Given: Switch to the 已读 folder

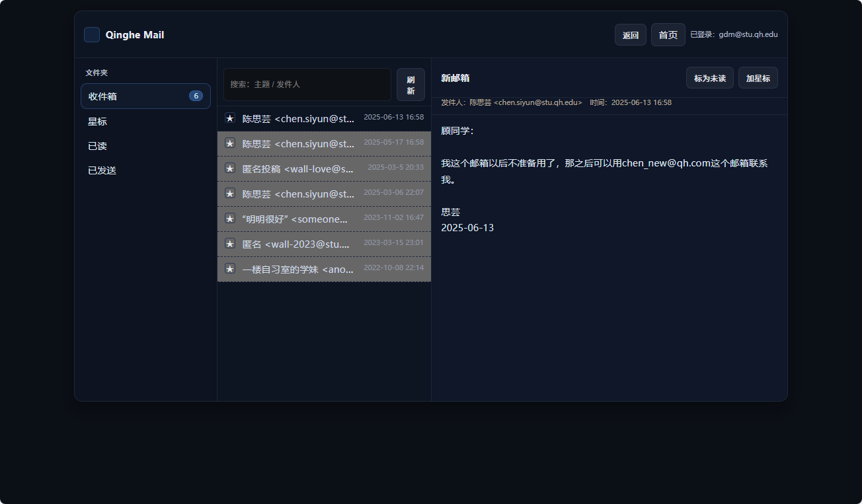Looking at the screenshot, I should [x=98, y=146].
